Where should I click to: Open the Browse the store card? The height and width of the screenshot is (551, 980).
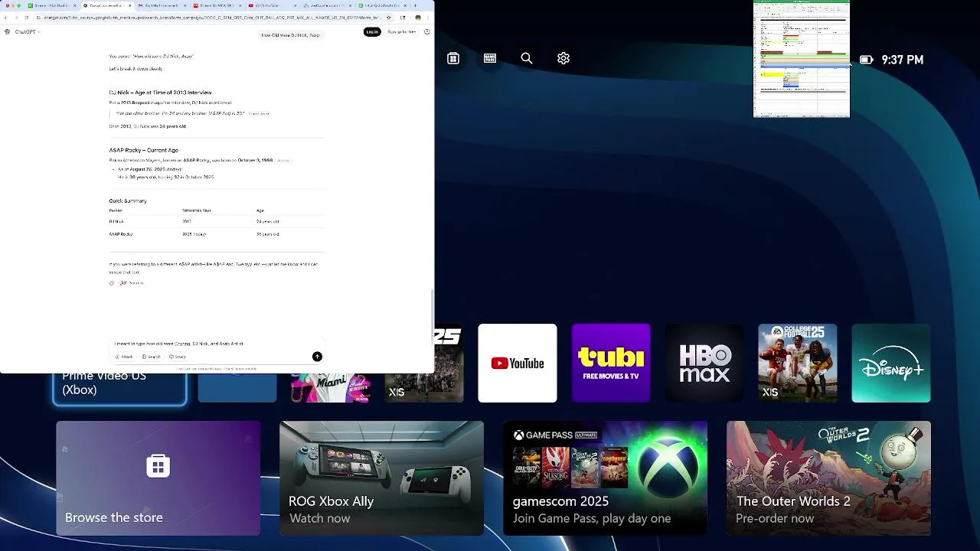(x=158, y=478)
